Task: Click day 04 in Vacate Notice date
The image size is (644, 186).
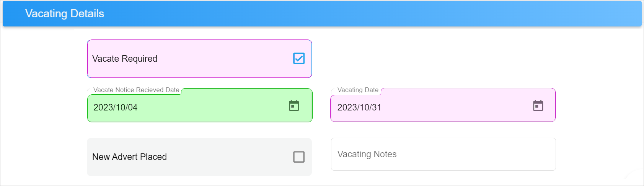Action: [132, 107]
